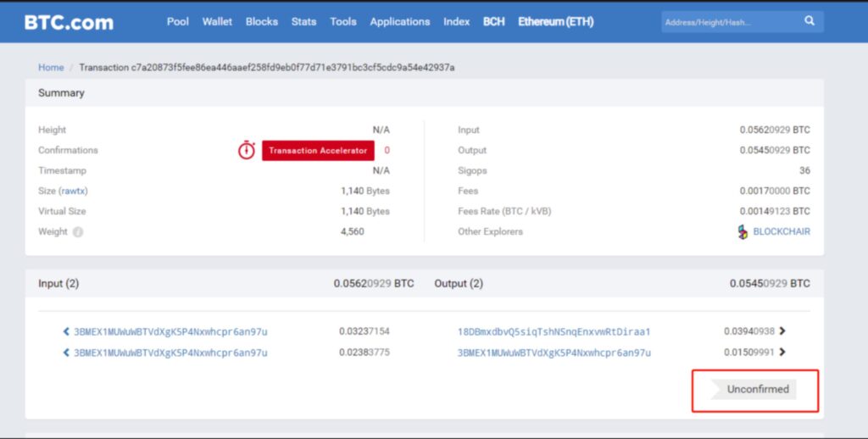Open output address with 0.01509991
The width and height of the screenshot is (868, 439).
554,353
